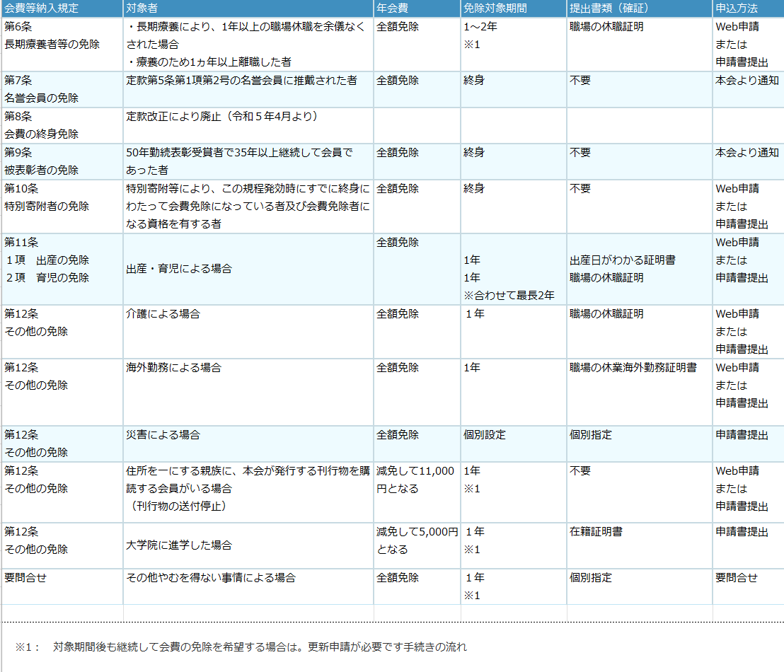Click the 特別寄附者の免除 label
The width and height of the screenshot is (784, 672).
[x=47, y=206]
